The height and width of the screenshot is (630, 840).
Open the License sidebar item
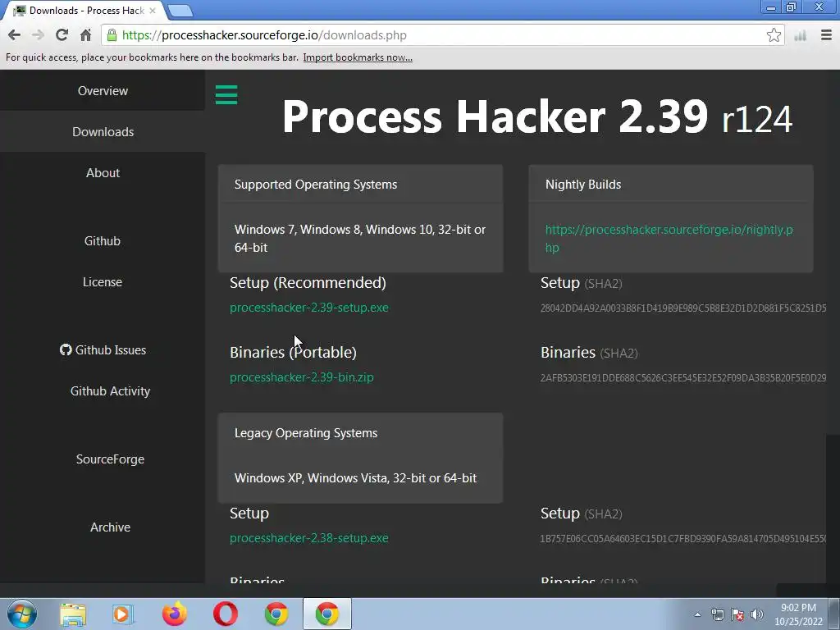[x=103, y=282]
